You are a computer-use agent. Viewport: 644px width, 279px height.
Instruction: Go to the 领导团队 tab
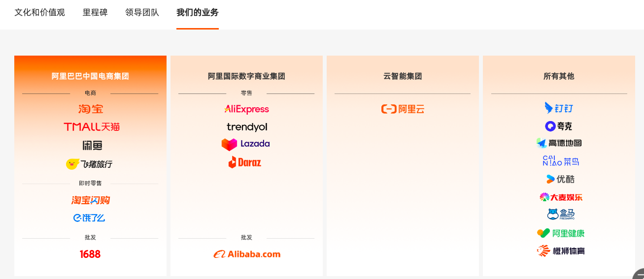pyautogui.click(x=142, y=13)
